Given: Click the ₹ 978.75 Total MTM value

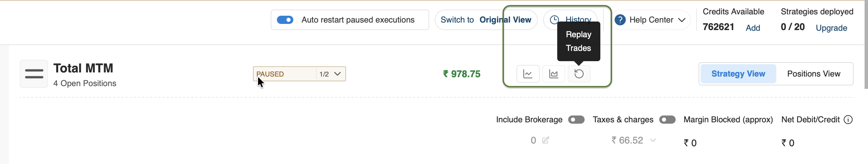Looking at the screenshot, I should pyautogui.click(x=462, y=74).
